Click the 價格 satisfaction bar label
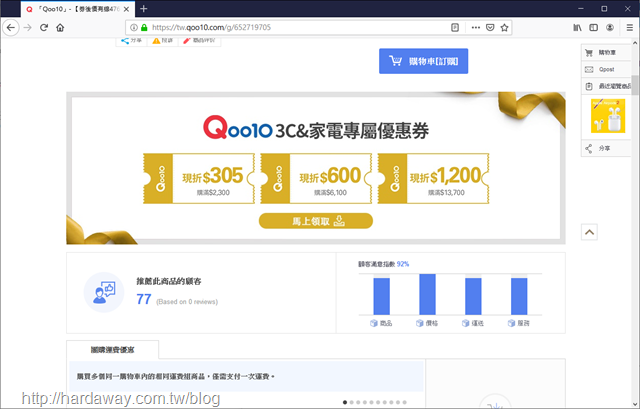 (x=427, y=323)
